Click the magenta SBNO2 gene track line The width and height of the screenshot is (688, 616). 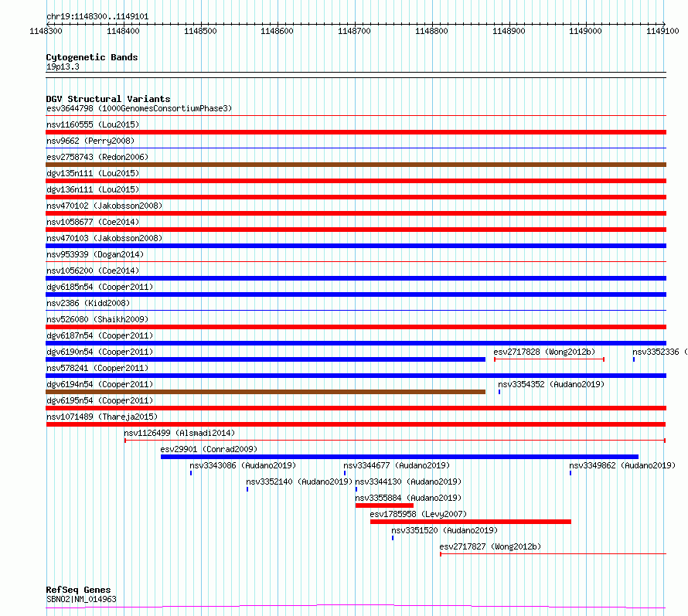click(x=356, y=607)
